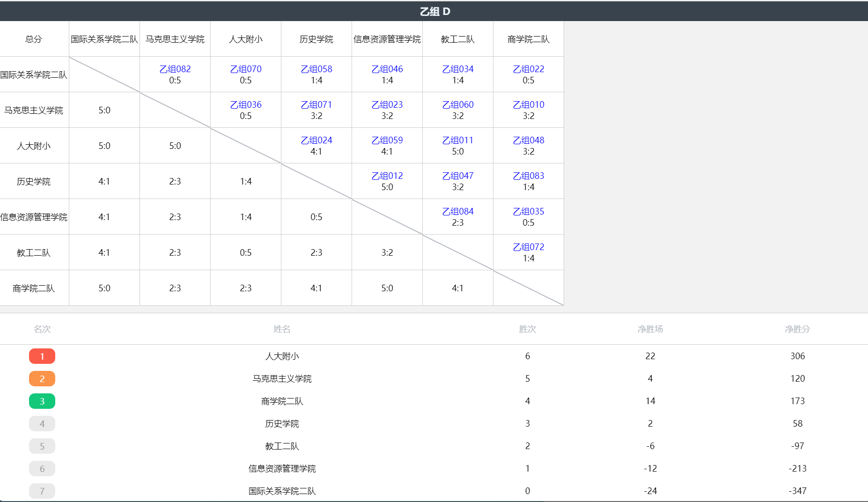Select column header 历史学院
868x502 pixels.
pyautogui.click(x=316, y=39)
